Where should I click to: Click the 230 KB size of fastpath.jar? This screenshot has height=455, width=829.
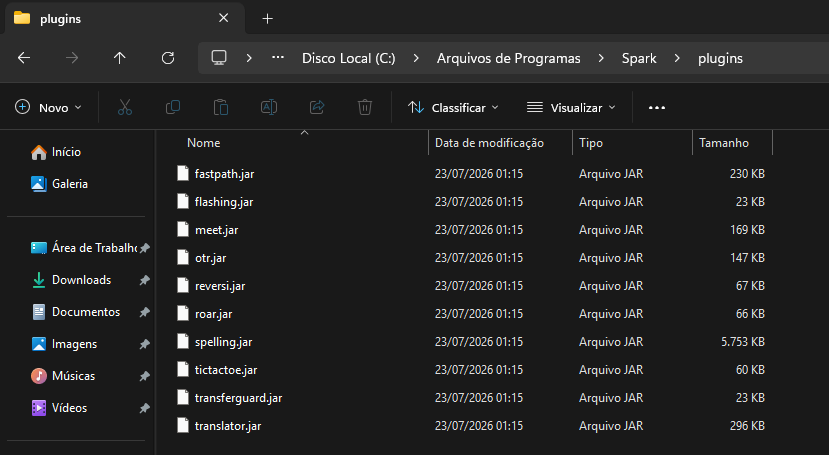pos(747,174)
